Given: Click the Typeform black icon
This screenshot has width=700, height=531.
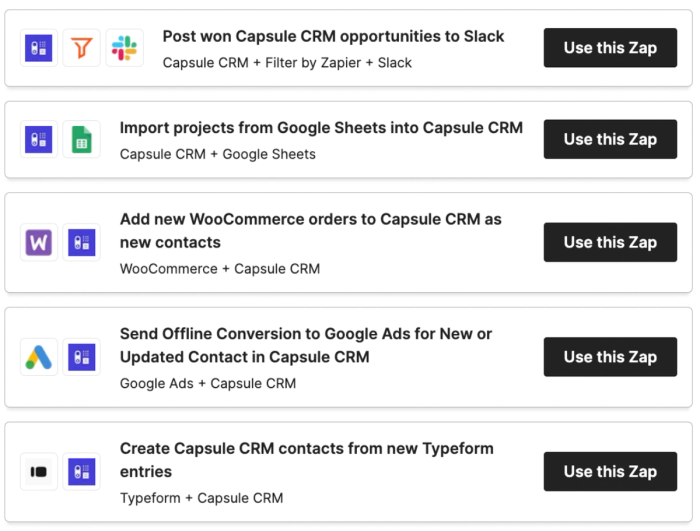Looking at the screenshot, I should [x=39, y=471].
